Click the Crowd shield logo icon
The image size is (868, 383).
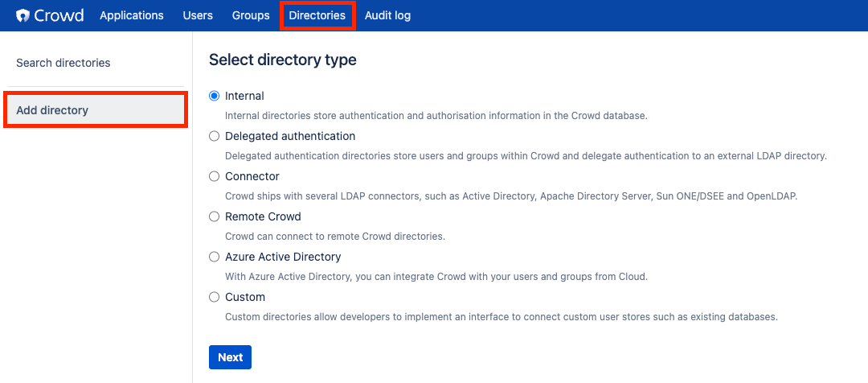point(23,15)
